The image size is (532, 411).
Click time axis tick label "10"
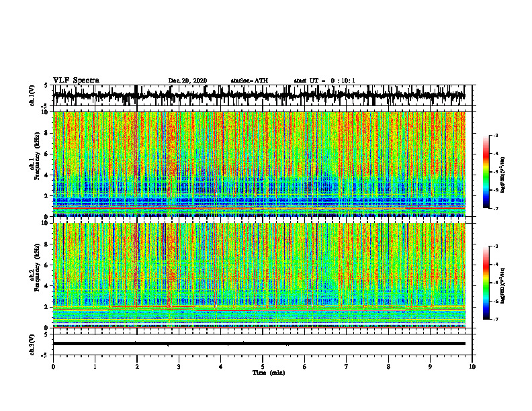[x=472, y=367]
